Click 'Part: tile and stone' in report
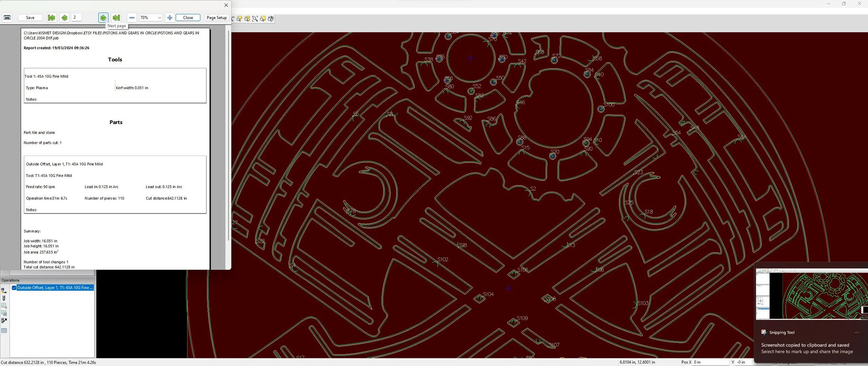Viewport: 868px width, 366px height. [39, 133]
